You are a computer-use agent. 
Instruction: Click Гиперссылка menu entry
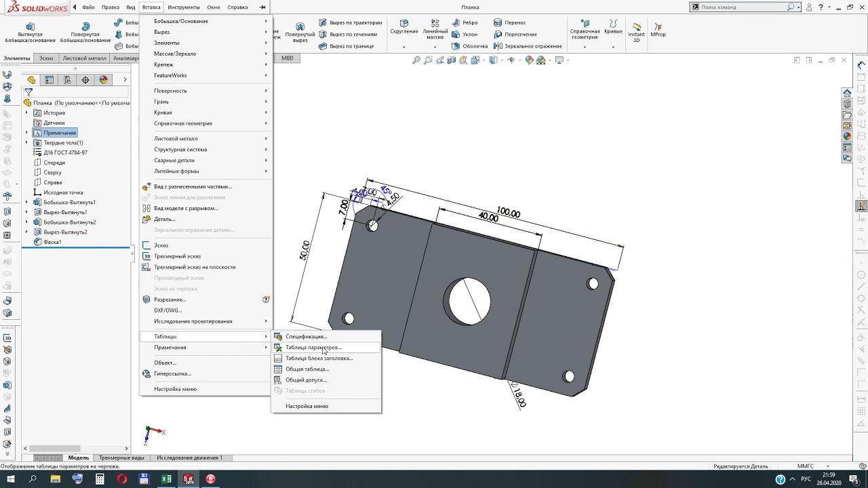point(205,373)
